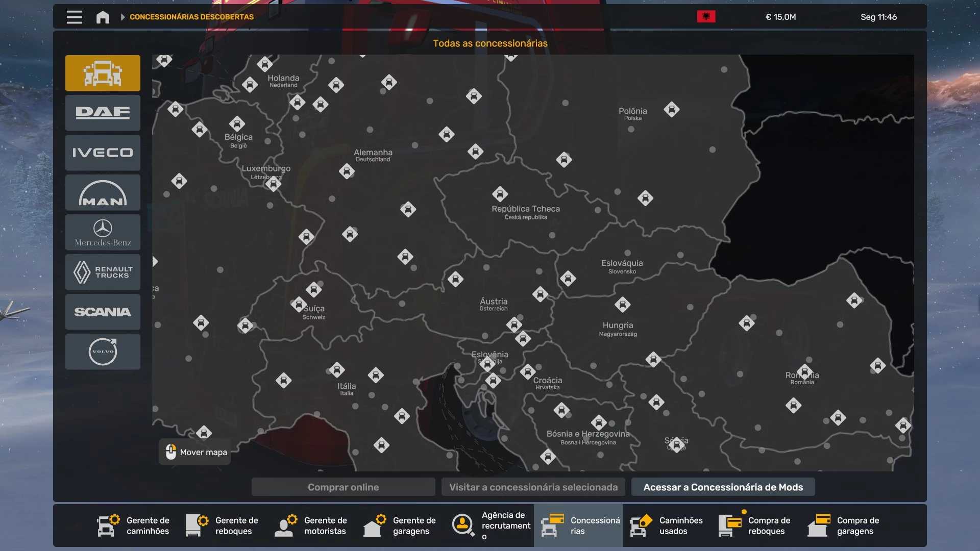Filter dealerships by MAN brand
This screenshot has height=551, width=980.
[103, 192]
